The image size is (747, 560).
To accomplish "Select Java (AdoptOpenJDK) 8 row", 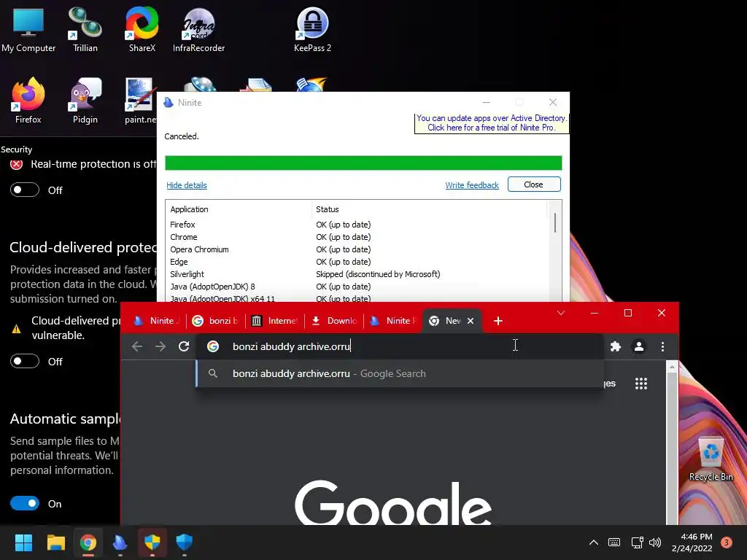I will [357, 287].
